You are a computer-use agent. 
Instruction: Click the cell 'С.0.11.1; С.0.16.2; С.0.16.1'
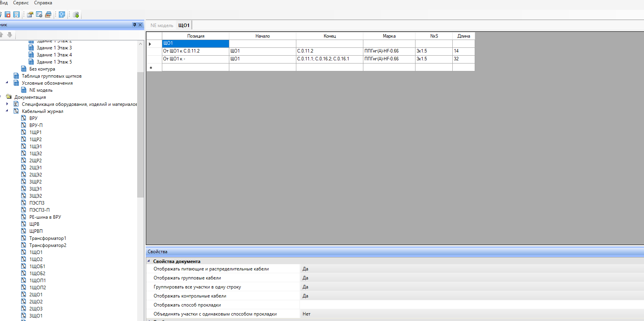click(330, 59)
